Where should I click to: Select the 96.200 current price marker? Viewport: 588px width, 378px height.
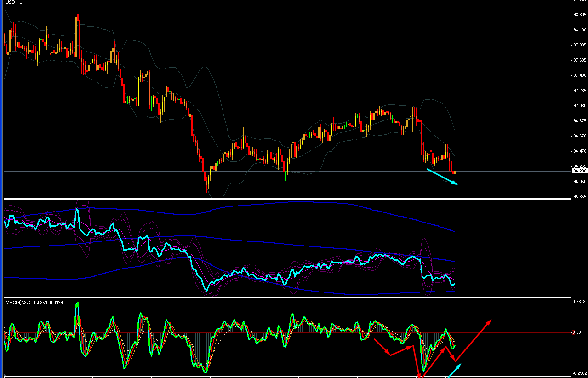579,171
